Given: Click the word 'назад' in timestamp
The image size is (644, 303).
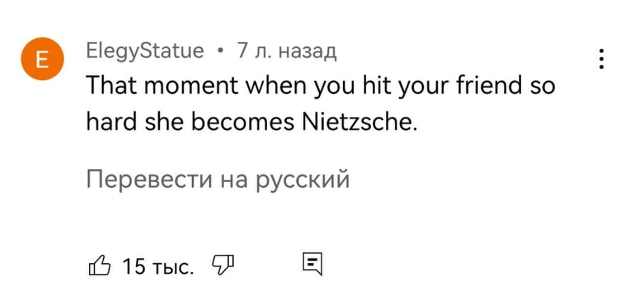Looking at the screenshot, I should 307,52.
